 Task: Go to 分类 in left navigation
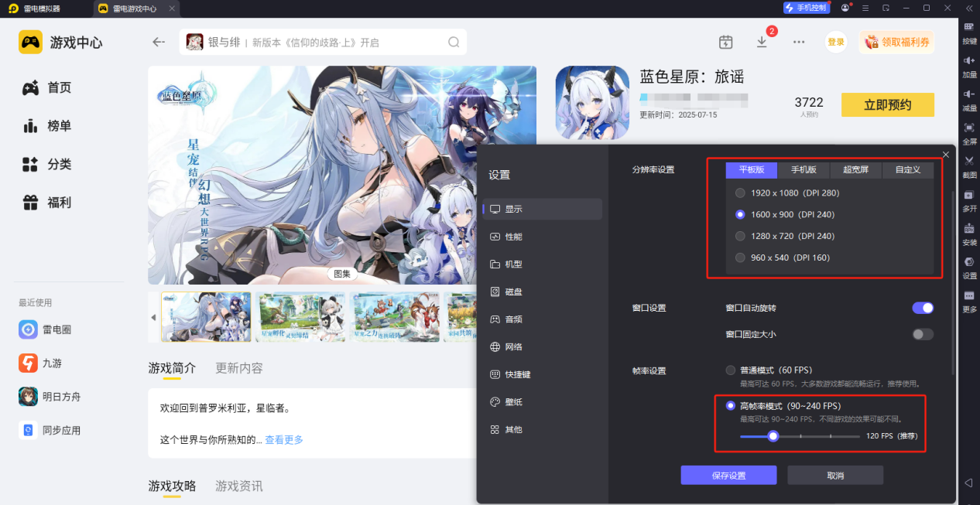tap(46, 164)
